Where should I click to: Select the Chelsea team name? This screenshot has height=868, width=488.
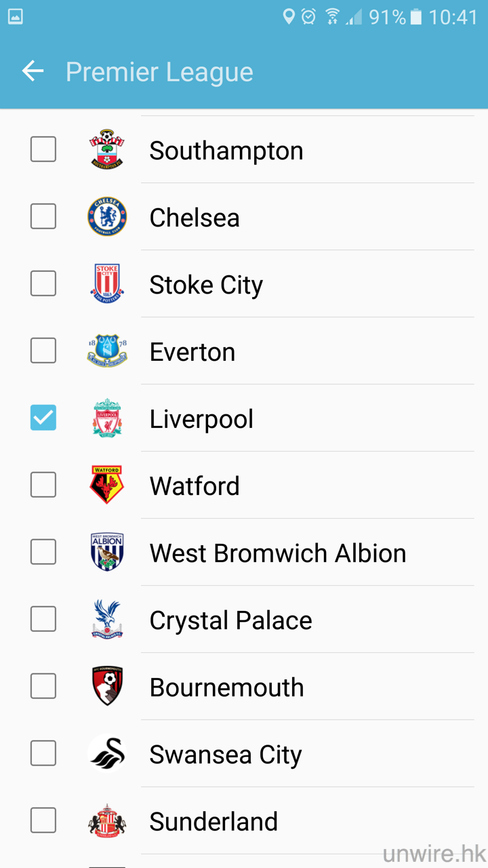coord(195,218)
